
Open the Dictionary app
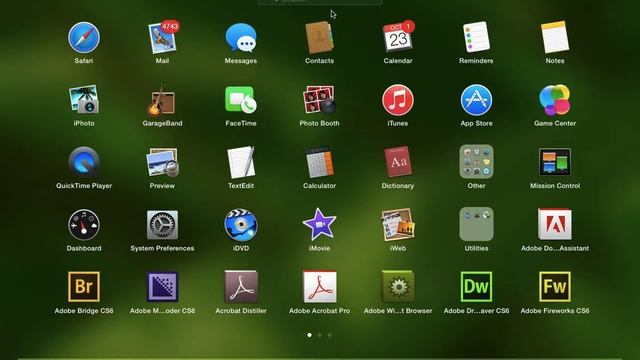(398, 162)
